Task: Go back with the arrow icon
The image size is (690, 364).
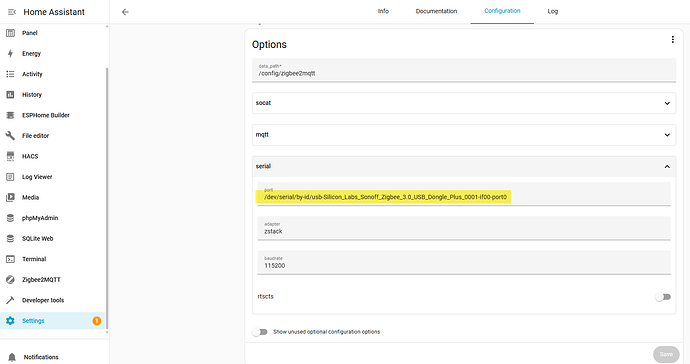Action: pyautogui.click(x=125, y=12)
